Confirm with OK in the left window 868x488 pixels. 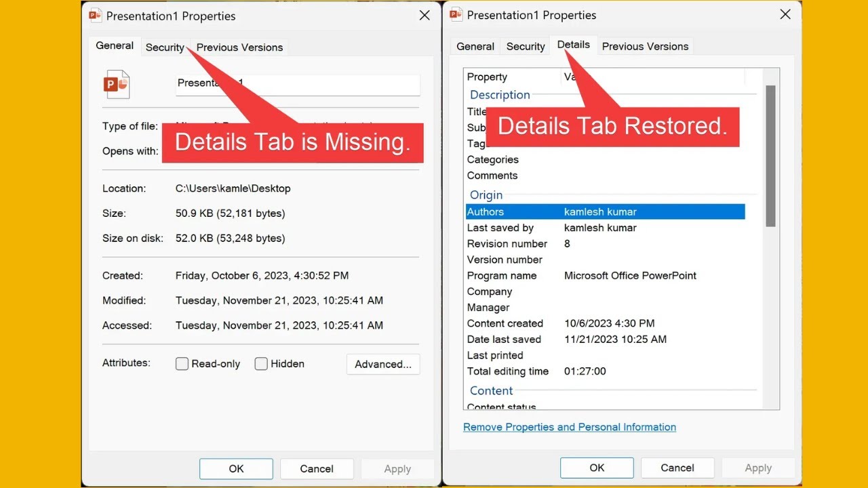coord(236,468)
